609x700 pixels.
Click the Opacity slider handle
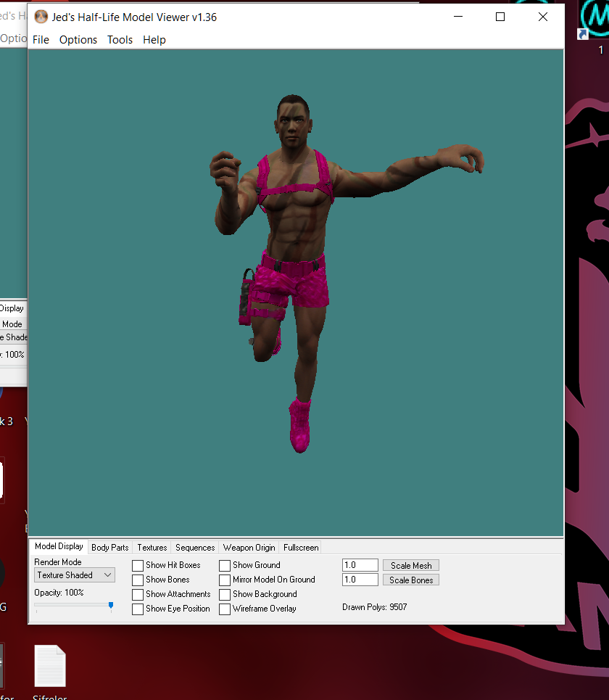(x=111, y=605)
